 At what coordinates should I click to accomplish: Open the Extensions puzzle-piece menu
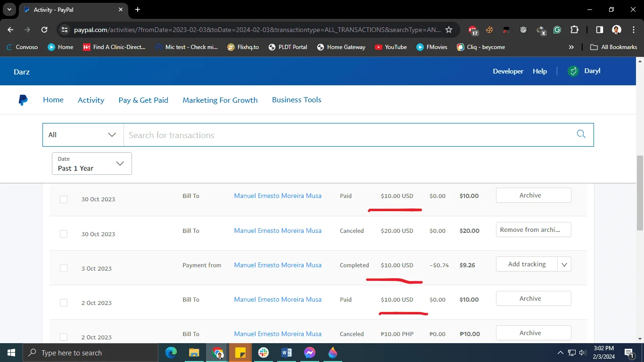pyautogui.click(x=574, y=30)
